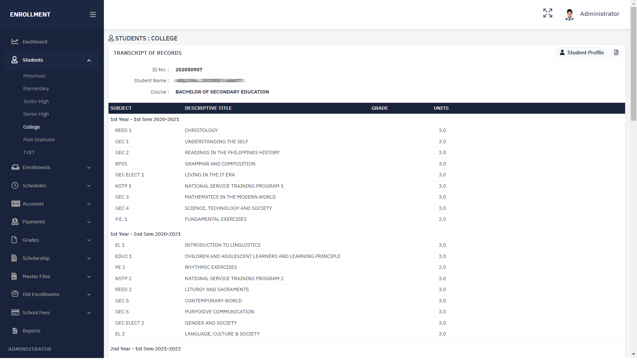The height and width of the screenshot is (364, 637).
Task: Select Senior High in Students submenu
Action: click(x=36, y=114)
